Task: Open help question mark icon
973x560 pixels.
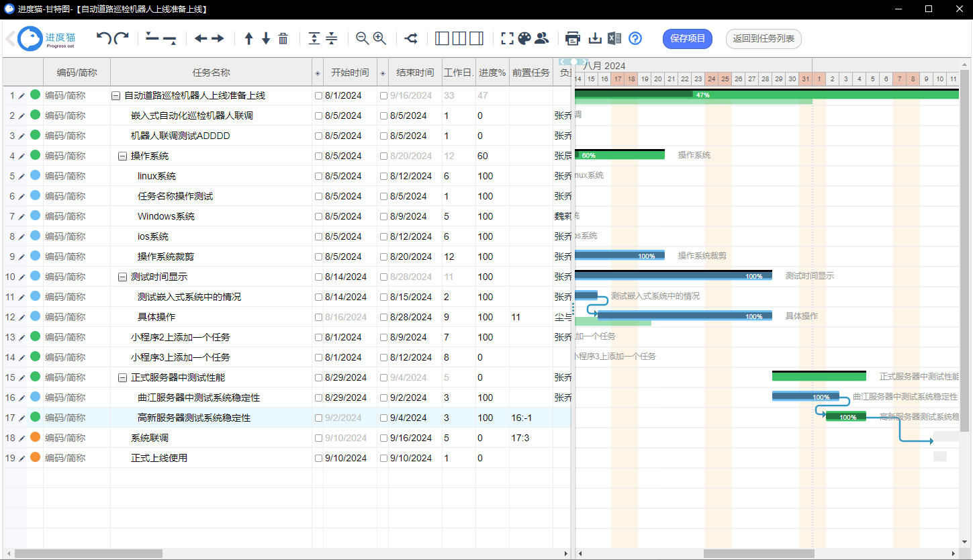Action: 635,38
